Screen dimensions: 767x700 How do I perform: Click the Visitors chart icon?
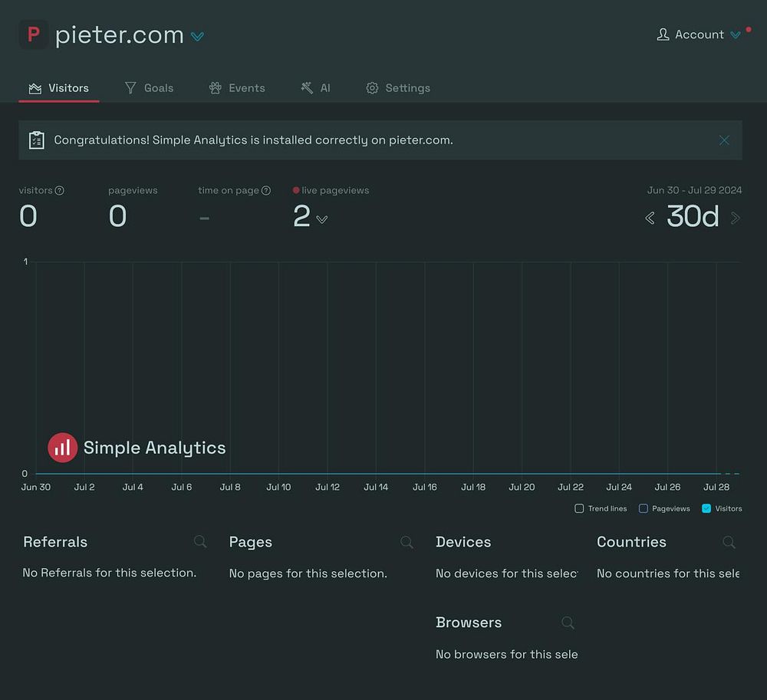(x=35, y=88)
